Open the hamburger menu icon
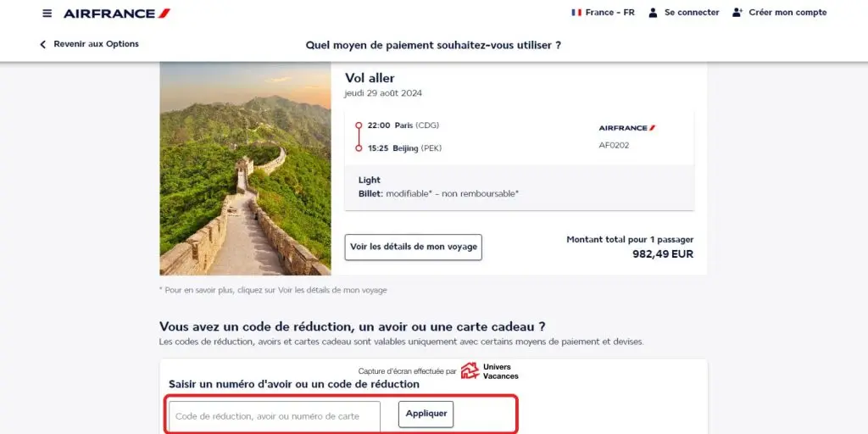The width and height of the screenshot is (868, 434). pyautogui.click(x=47, y=14)
